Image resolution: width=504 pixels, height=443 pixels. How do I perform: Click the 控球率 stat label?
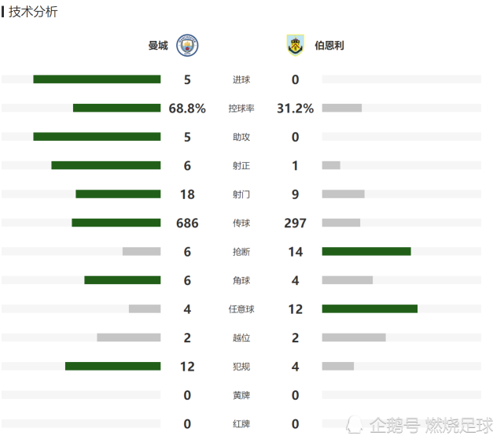tap(241, 109)
